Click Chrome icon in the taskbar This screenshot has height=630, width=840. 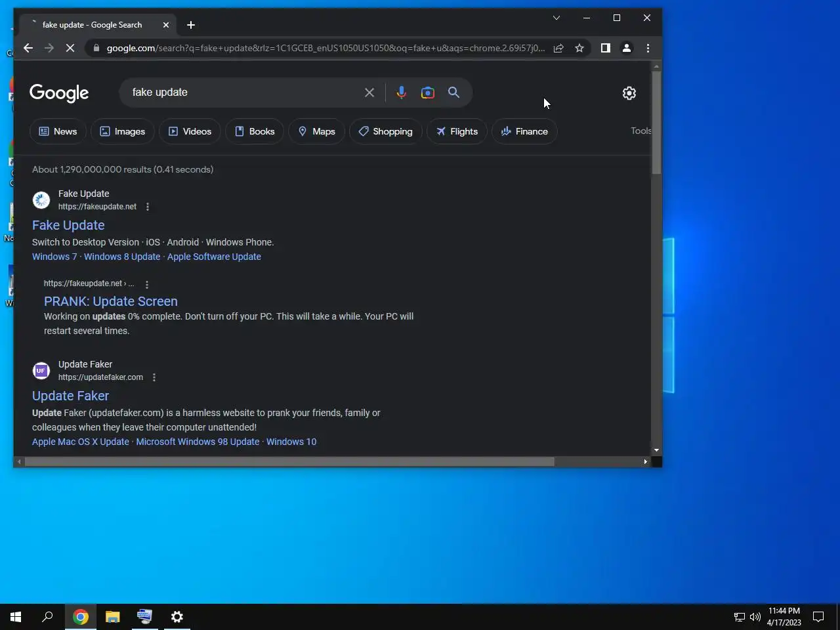click(81, 617)
